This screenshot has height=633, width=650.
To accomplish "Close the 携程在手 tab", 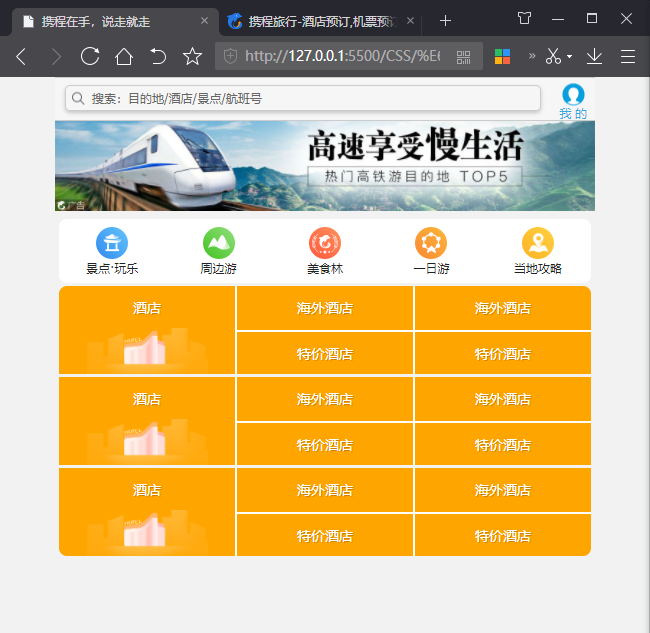I will click(x=204, y=21).
